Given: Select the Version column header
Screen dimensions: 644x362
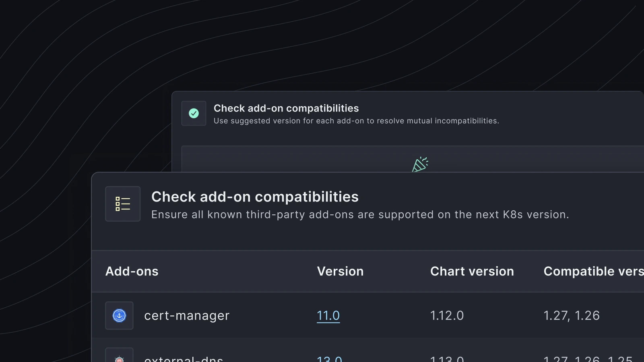Looking at the screenshot, I should point(340,271).
